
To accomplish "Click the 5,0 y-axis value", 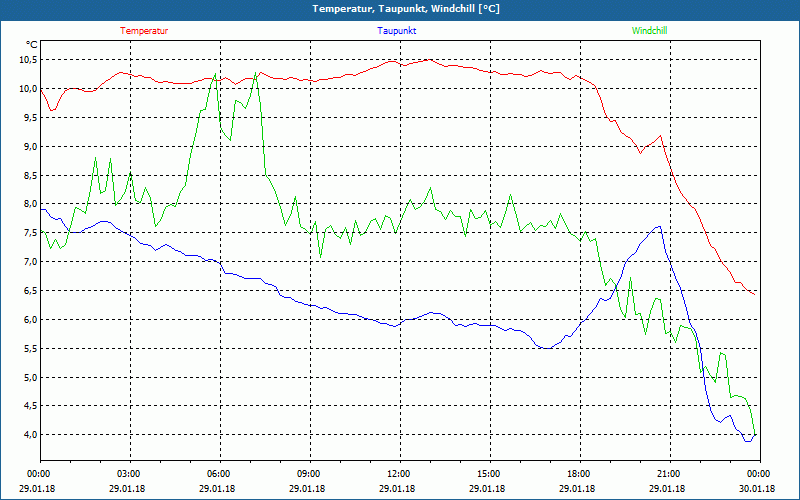I will click(31, 378).
